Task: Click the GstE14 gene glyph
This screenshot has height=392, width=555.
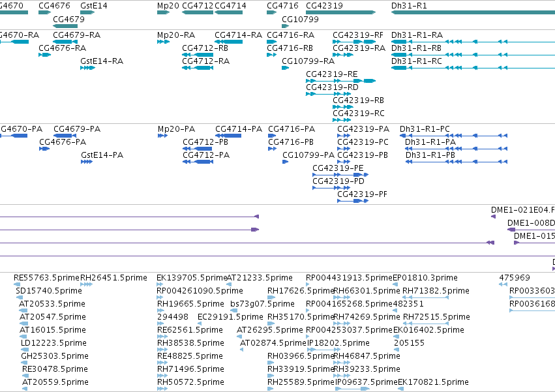Action: tap(87, 12)
